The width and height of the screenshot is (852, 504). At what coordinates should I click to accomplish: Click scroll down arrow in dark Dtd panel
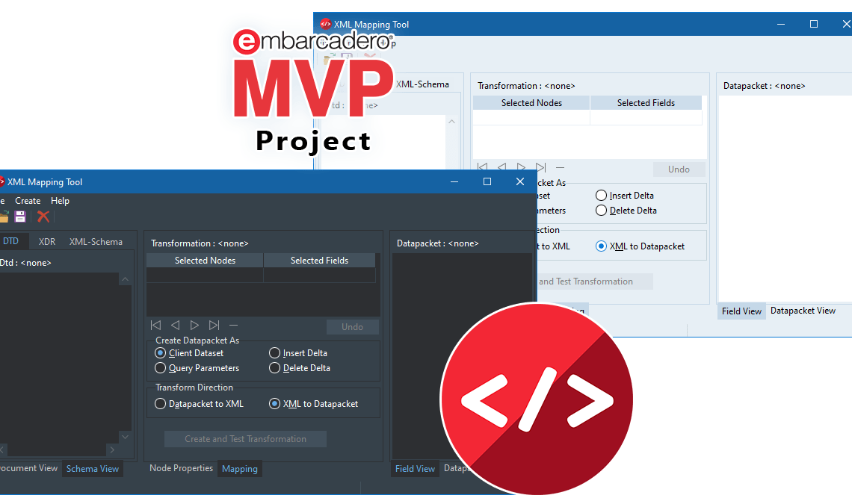[125, 437]
